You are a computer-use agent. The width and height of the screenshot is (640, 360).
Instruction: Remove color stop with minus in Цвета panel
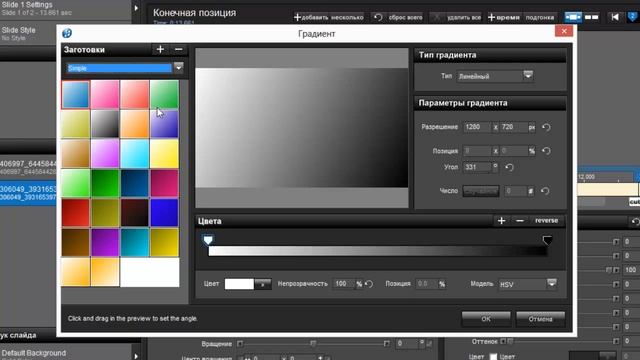[x=520, y=221]
